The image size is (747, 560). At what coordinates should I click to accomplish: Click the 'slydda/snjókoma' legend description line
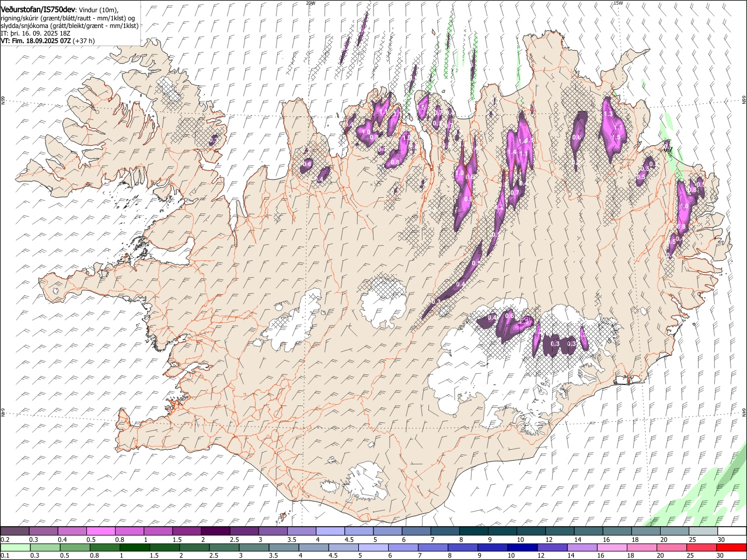(69, 26)
